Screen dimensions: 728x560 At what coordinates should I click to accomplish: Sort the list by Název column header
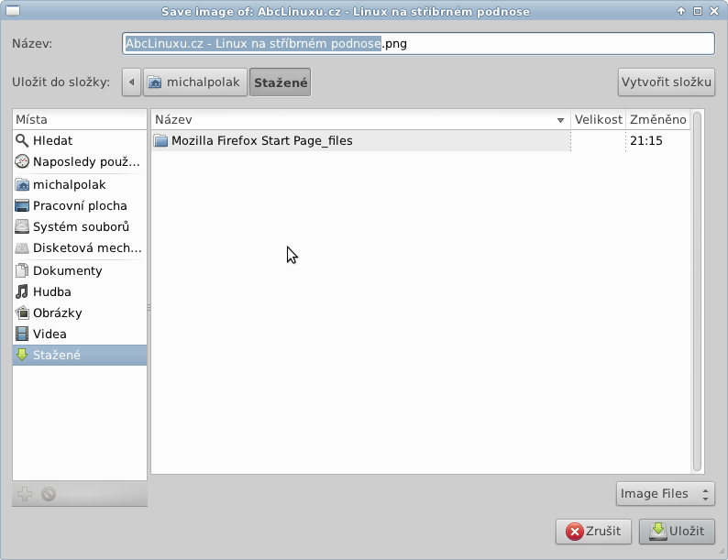pyautogui.click(x=360, y=119)
